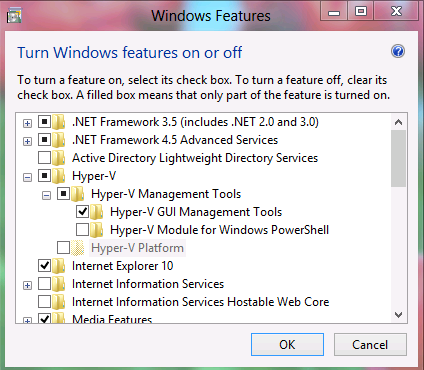Select 'Hyper-V Module for Windows PowerShell' label
This screenshot has height=370, width=424.
pos(219,230)
